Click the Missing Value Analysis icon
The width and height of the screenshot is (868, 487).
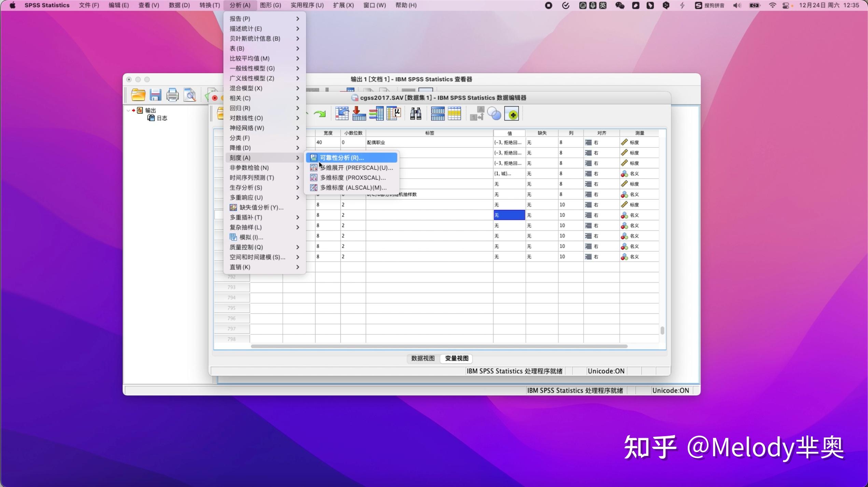233,207
